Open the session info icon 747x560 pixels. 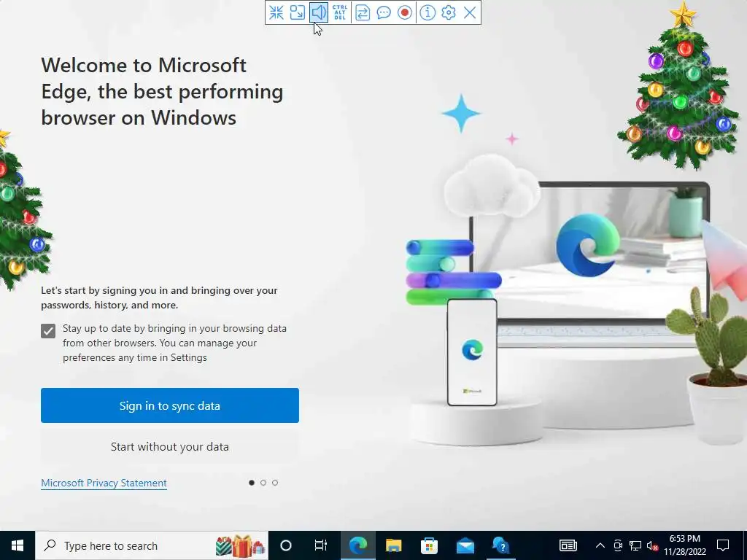427,12
